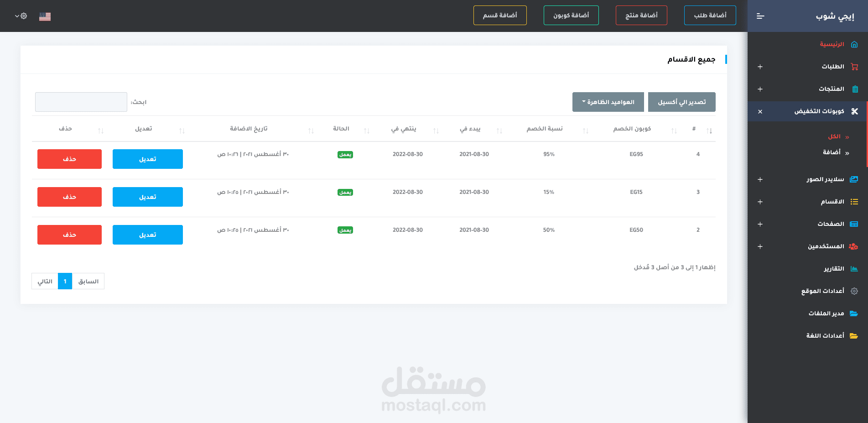This screenshot has width=868, height=423.
Task: Go to pagination page 1
Action: (x=65, y=281)
